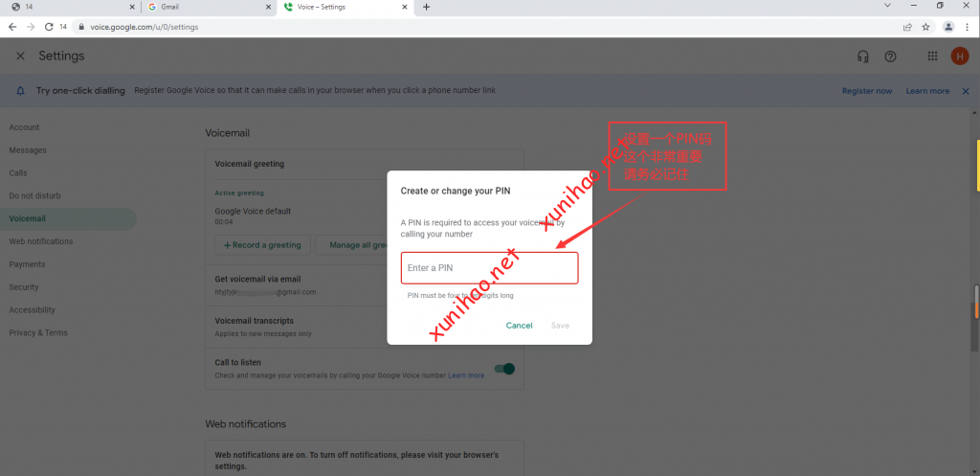This screenshot has width=980, height=476.
Task: Select Do not disturb in sidebar
Action: point(34,195)
